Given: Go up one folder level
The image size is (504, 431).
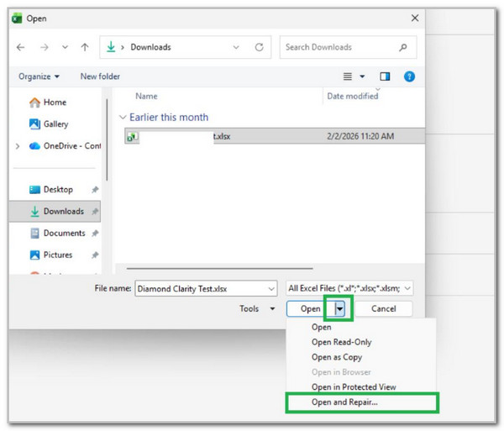Looking at the screenshot, I should click(85, 47).
